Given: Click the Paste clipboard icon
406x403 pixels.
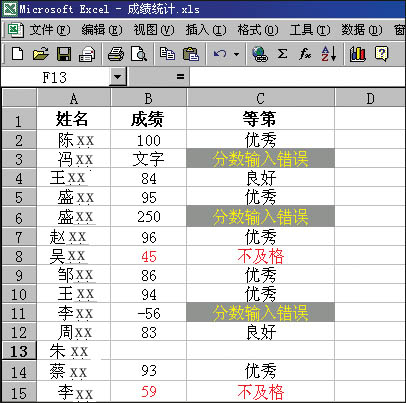Looking at the screenshot, I should [x=191, y=54].
